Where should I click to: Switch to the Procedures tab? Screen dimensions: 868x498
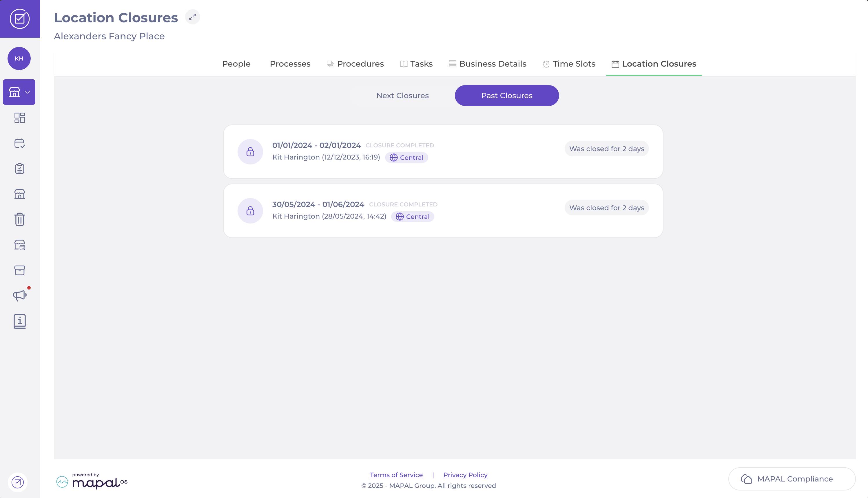pyautogui.click(x=355, y=64)
